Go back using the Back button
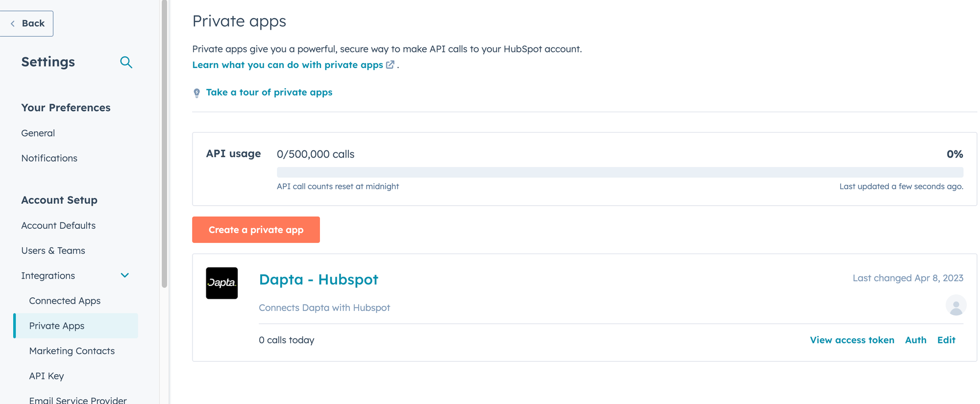 point(27,24)
